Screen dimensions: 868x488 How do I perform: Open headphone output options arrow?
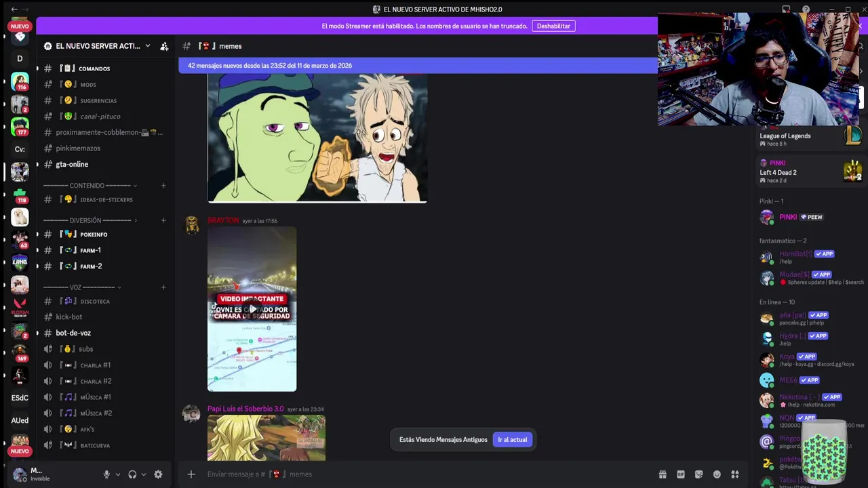[143, 474]
